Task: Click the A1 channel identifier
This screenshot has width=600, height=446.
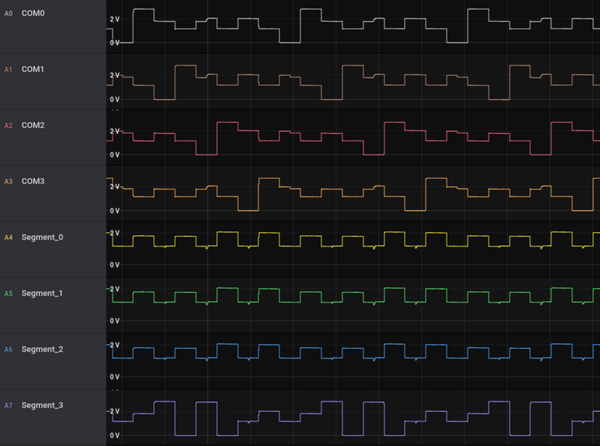Action: pyautogui.click(x=8, y=70)
